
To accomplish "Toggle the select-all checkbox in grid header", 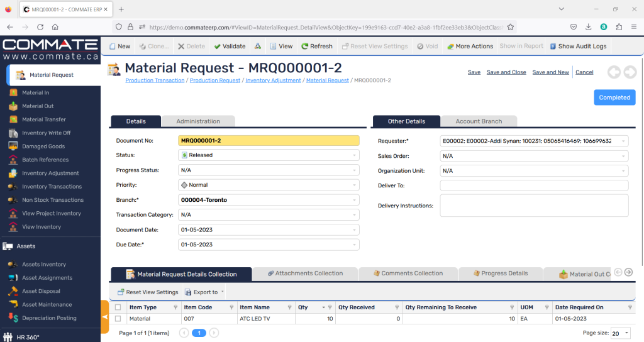I will pos(118,307).
